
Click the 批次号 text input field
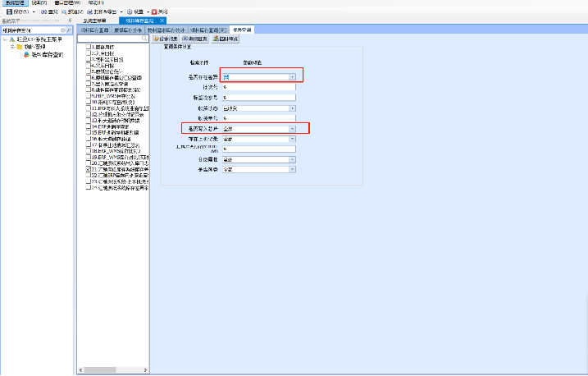[x=259, y=87]
